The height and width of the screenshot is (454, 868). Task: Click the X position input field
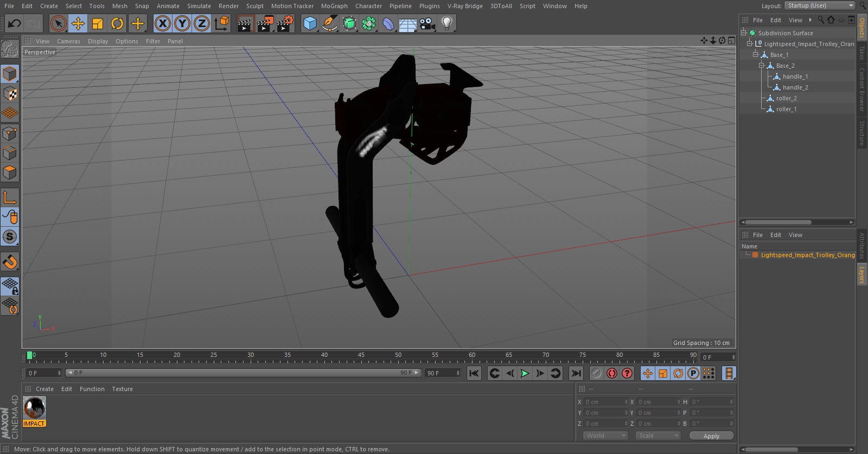605,402
